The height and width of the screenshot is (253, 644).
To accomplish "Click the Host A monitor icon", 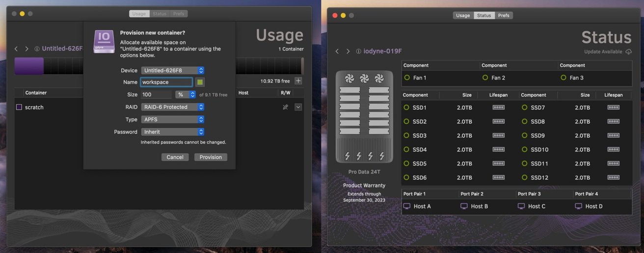I will [x=406, y=206].
